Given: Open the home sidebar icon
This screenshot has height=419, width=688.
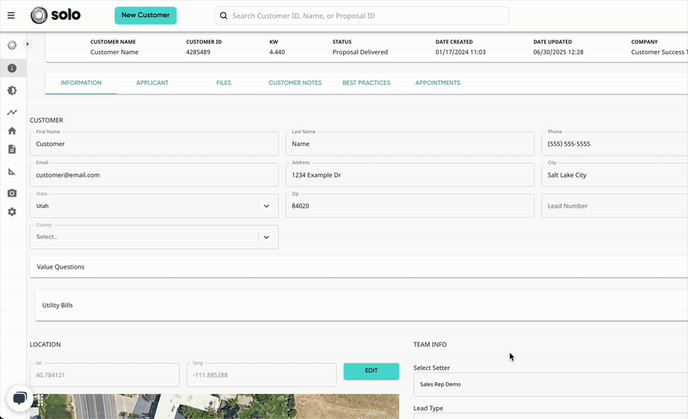Looking at the screenshot, I should click(x=12, y=131).
